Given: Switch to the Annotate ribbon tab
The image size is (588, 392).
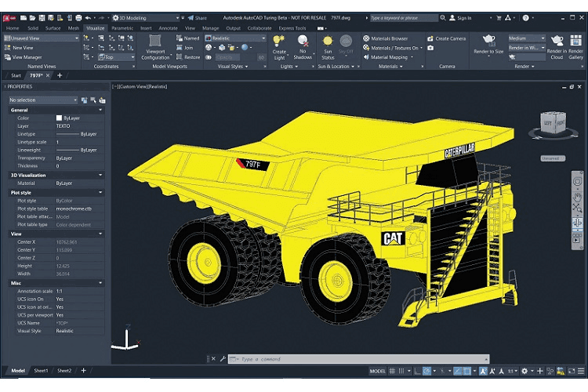Looking at the screenshot, I should [168, 28].
